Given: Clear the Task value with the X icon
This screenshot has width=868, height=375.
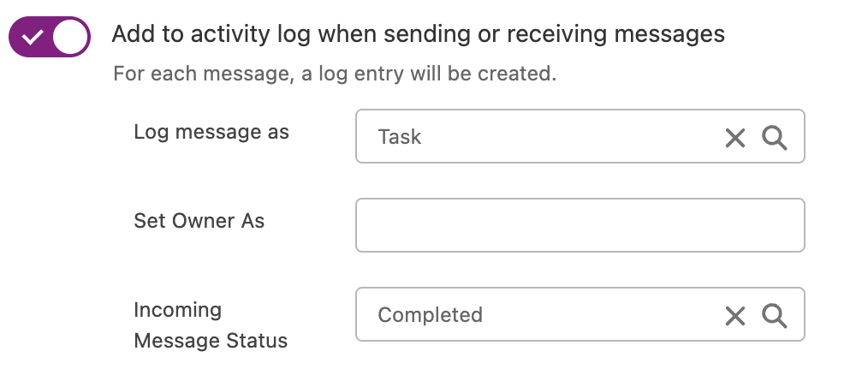Looking at the screenshot, I should (735, 137).
